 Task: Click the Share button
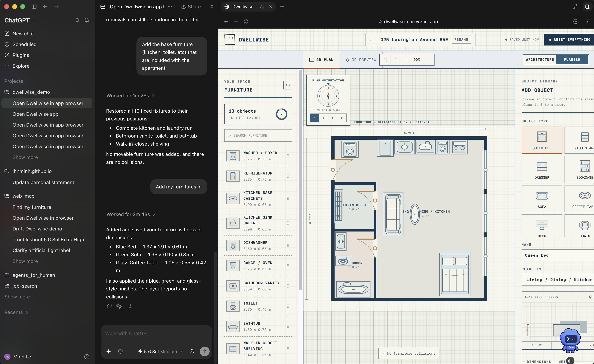pyautogui.click(x=191, y=7)
